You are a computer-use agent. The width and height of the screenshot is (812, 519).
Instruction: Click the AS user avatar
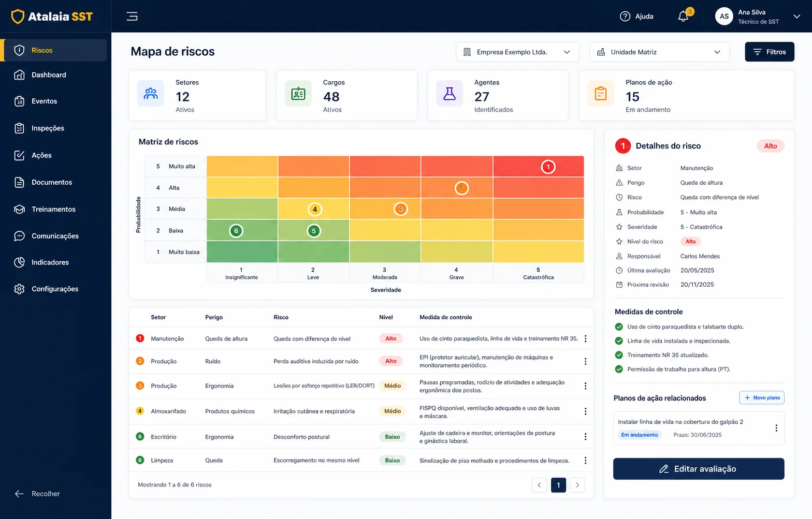pos(724,17)
